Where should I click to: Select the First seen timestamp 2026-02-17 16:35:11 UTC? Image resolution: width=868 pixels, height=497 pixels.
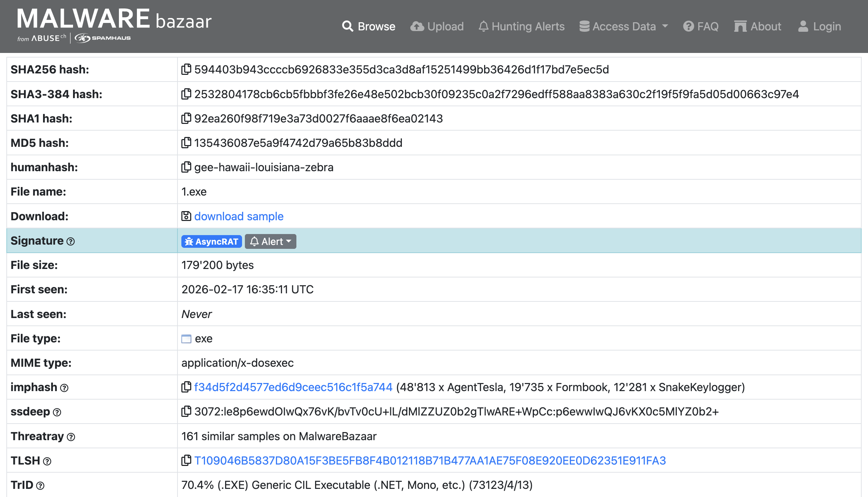coord(247,289)
